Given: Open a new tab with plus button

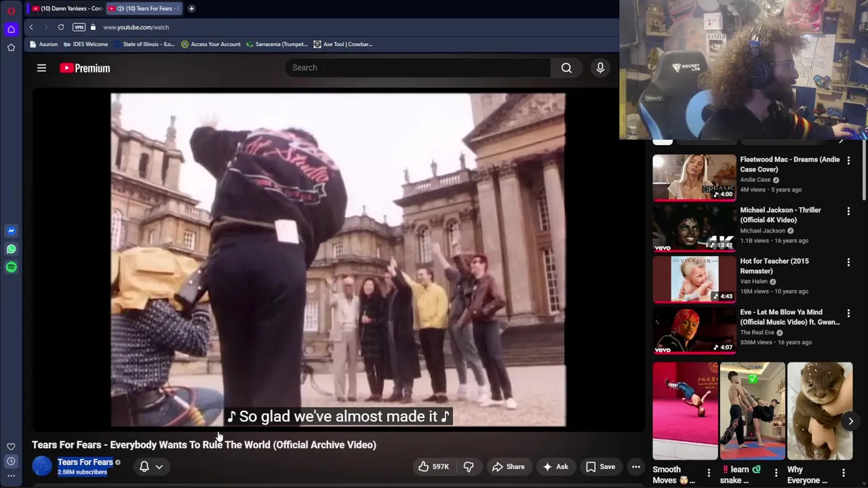Looking at the screenshot, I should [191, 8].
